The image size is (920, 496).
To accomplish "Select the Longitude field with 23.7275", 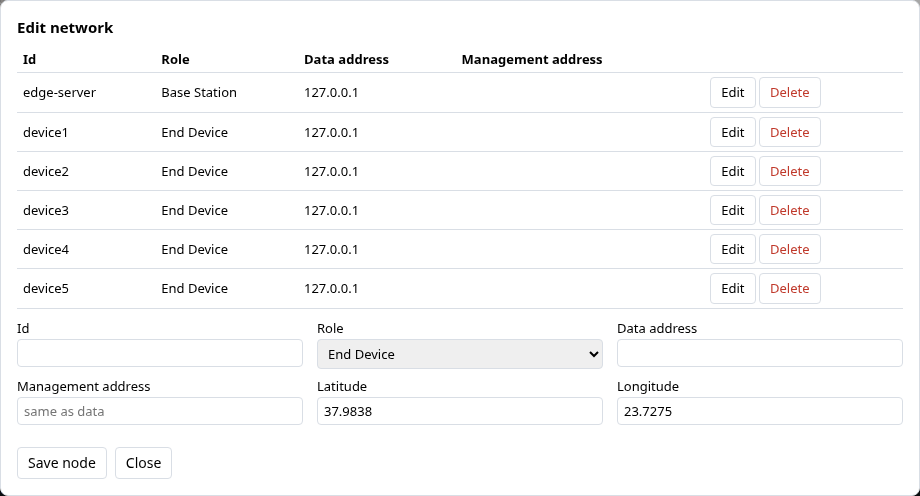I will 759,411.
